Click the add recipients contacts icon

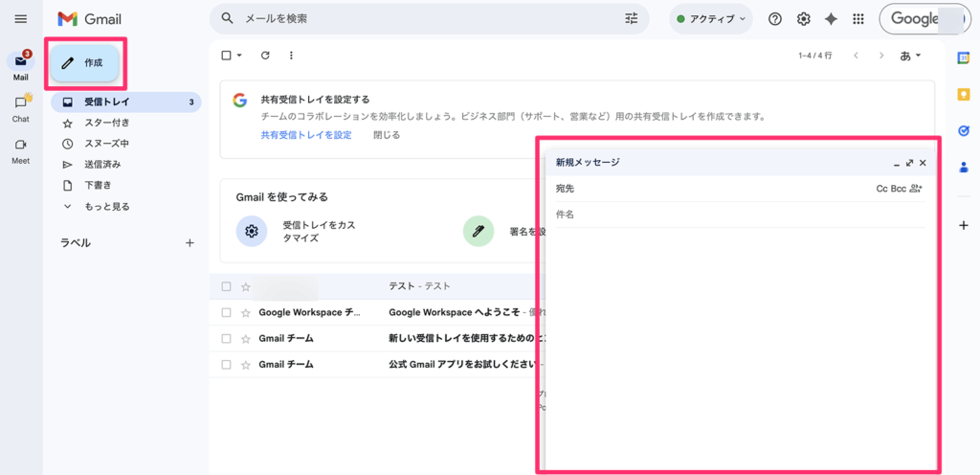(916, 188)
